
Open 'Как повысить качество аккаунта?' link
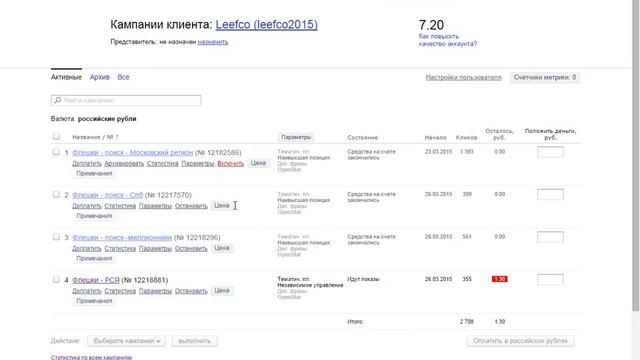pos(447,40)
